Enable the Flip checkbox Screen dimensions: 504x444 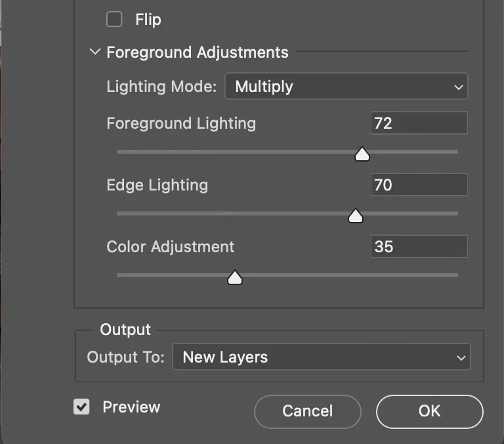coord(114,20)
